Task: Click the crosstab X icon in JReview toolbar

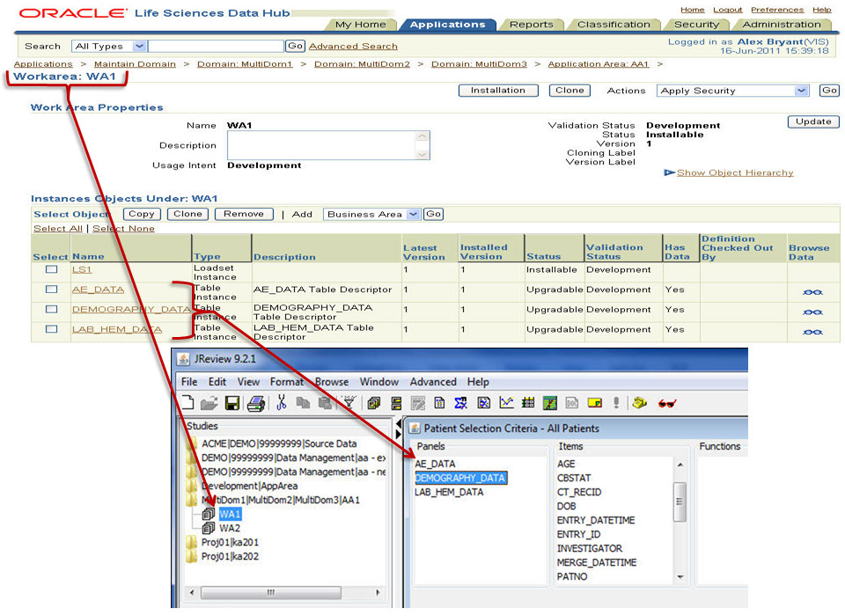Action: pyautogui.click(x=484, y=402)
